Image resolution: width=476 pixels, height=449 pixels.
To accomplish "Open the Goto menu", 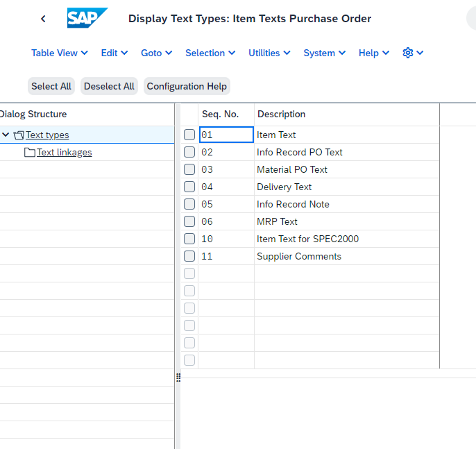I will pyautogui.click(x=156, y=53).
